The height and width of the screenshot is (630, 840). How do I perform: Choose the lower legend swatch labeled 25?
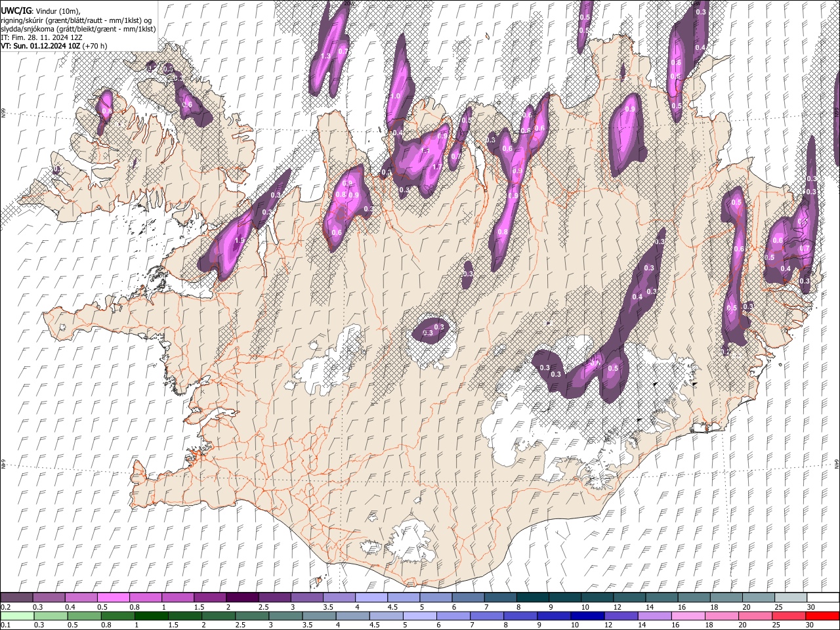click(789, 616)
